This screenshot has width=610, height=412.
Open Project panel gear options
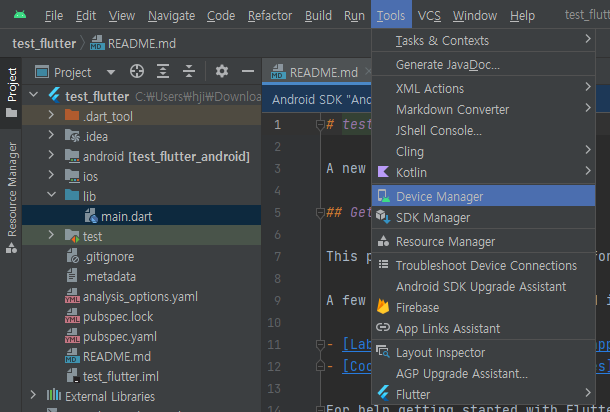tap(222, 72)
